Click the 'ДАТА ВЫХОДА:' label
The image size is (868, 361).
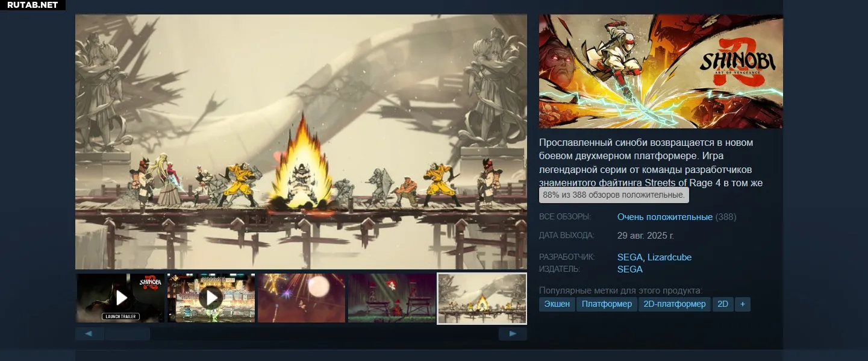[566, 236]
